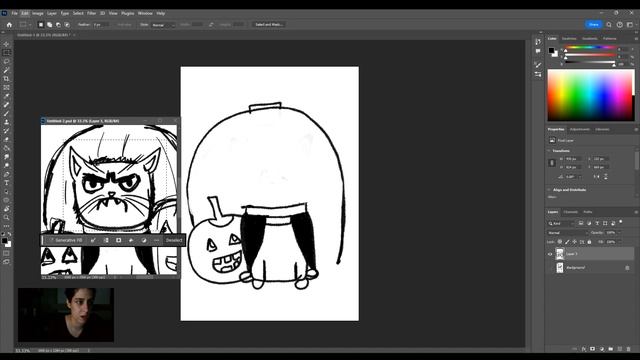Open the Filter menu
Image resolution: width=640 pixels, height=360 pixels.
[91, 13]
